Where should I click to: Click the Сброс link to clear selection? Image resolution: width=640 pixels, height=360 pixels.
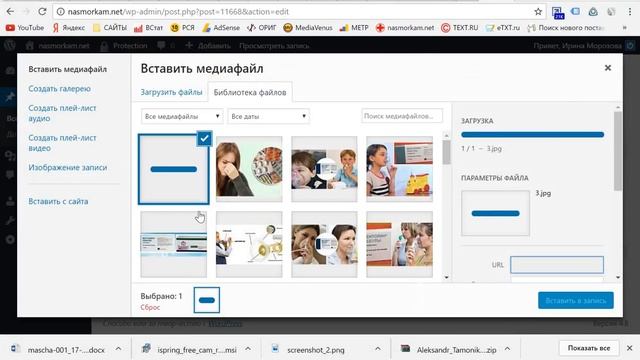pyautogui.click(x=150, y=307)
